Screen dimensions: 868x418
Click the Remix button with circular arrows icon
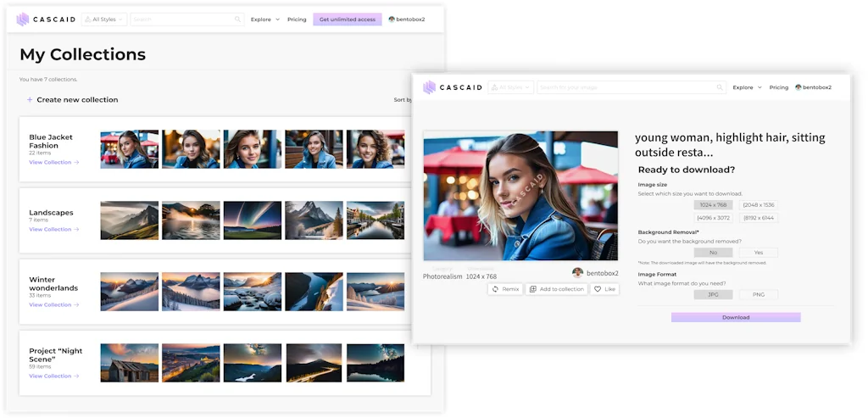tap(505, 289)
